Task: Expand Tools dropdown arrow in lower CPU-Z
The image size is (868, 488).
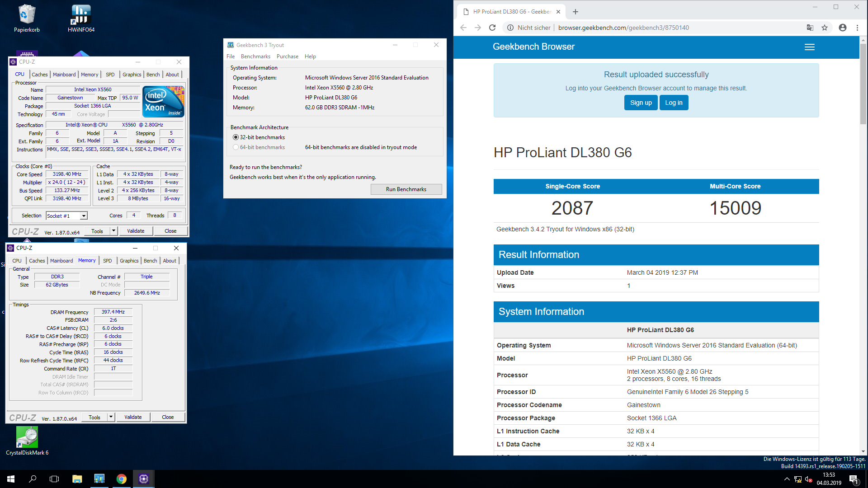Action: 111,417
